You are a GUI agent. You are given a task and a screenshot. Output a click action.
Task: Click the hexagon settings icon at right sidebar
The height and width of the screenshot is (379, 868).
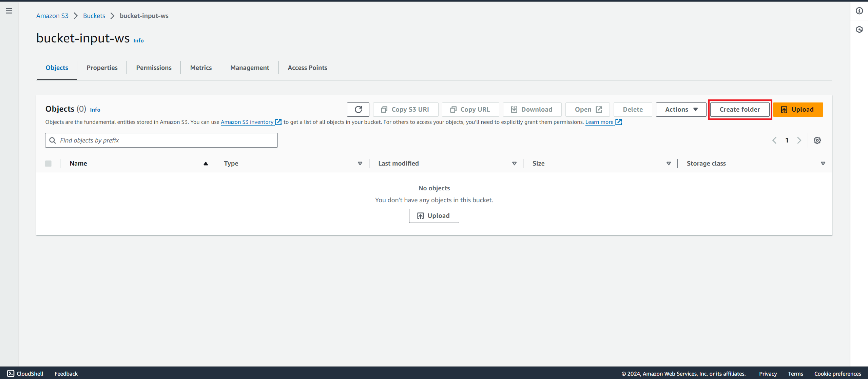point(859,30)
